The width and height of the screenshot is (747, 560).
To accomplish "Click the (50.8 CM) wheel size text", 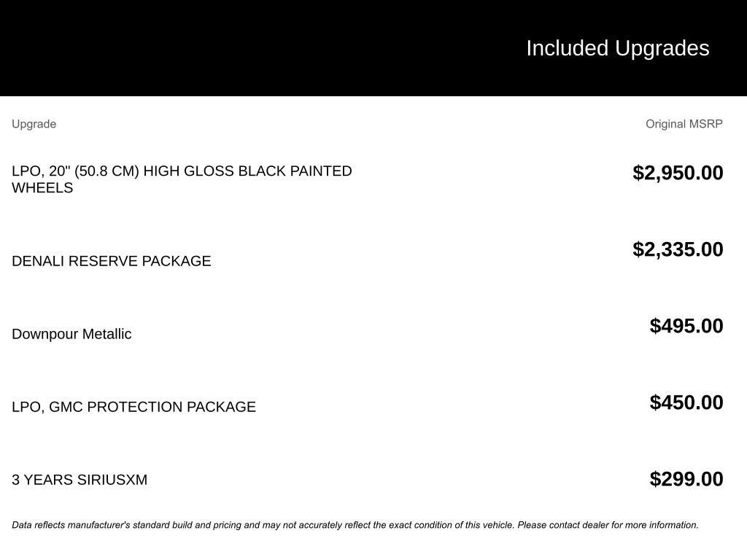I will [107, 171].
